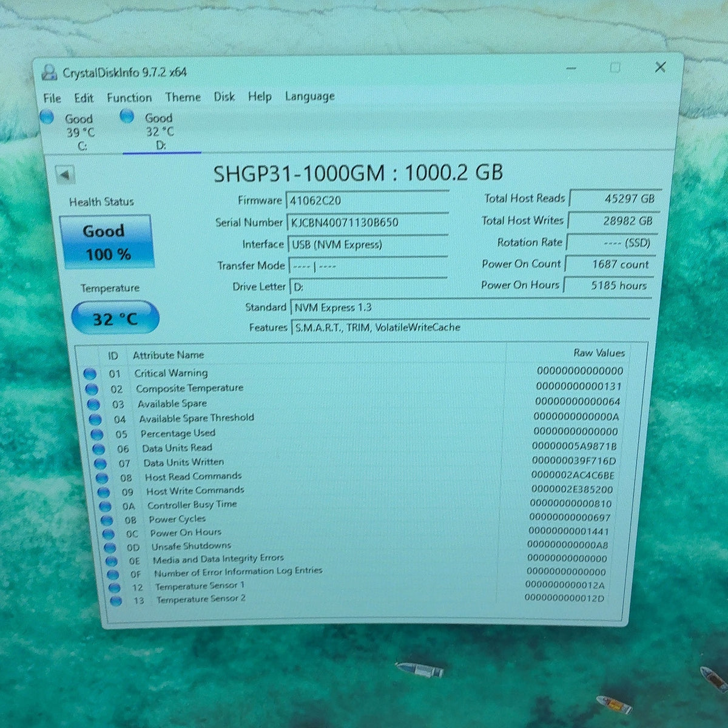Click the Attribute Name column header
The height and width of the screenshot is (728, 728).
[168, 356]
